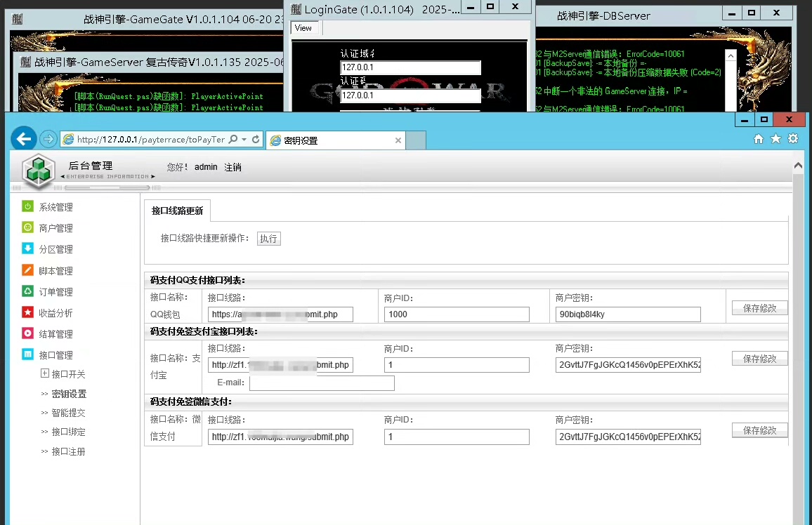Viewport: 812px width, 525px height.
Task: Click the pink 结算管理 icon
Action: pos(27,333)
